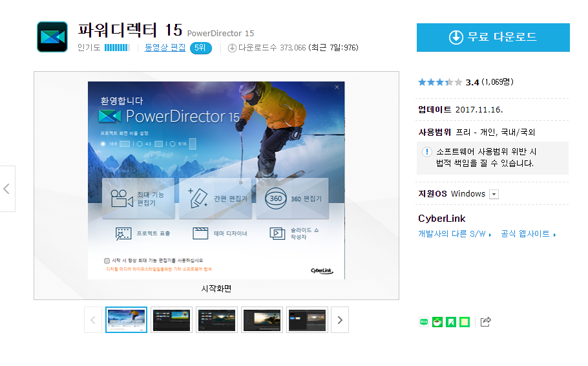The width and height of the screenshot is (588, 366).
Task: Expand the 지원OS Windows dropdown
Action: tap(494, 194)
